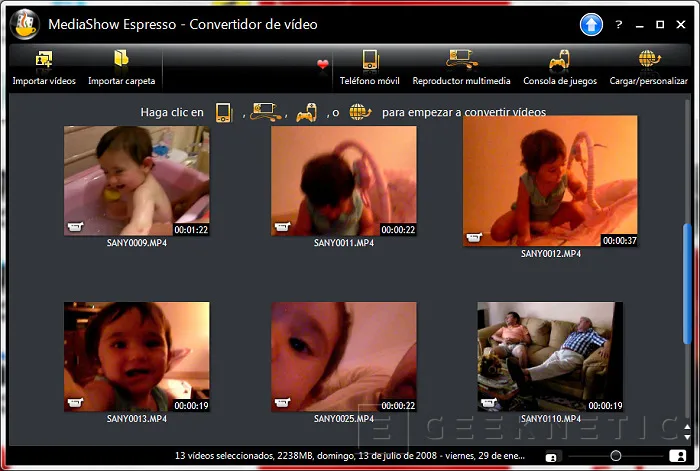The width and height of the screenshot is (700, 471).
Task: Click the 00:00:37 duration label
Action: 620,241
